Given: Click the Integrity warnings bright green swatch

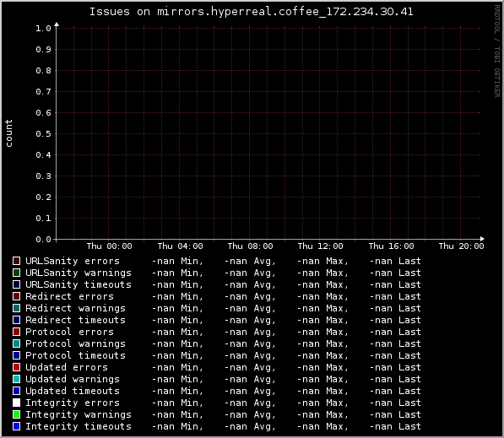Looking at the screenshot, I should pos(16,414).
